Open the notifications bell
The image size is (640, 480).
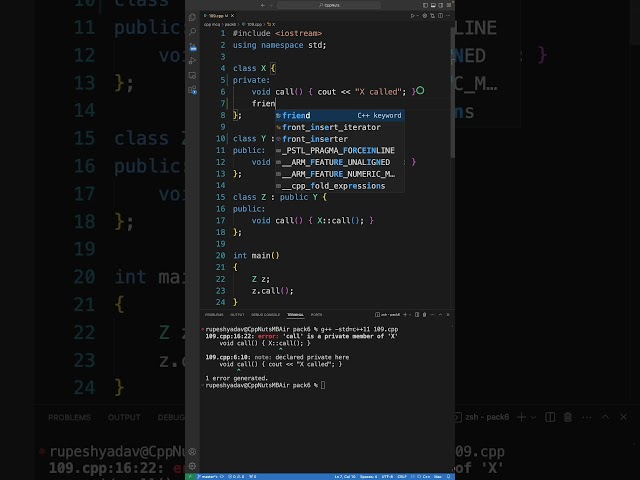449,476
